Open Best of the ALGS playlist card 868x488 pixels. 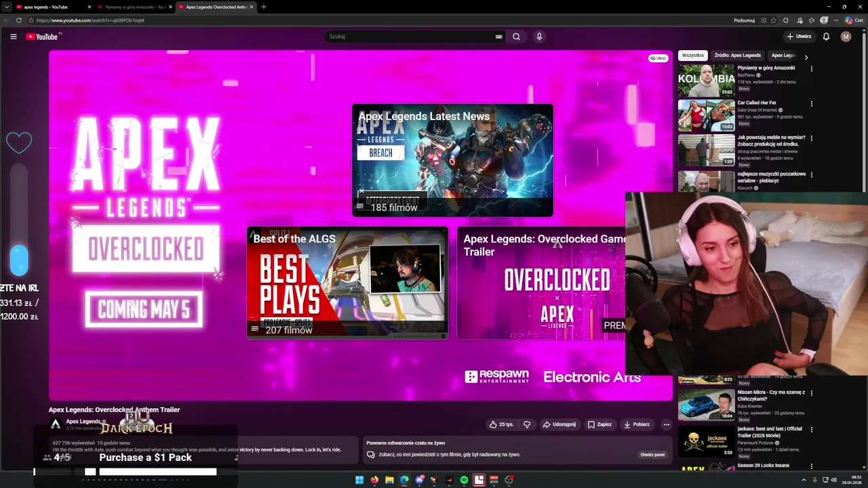click(x=347, y=283)
